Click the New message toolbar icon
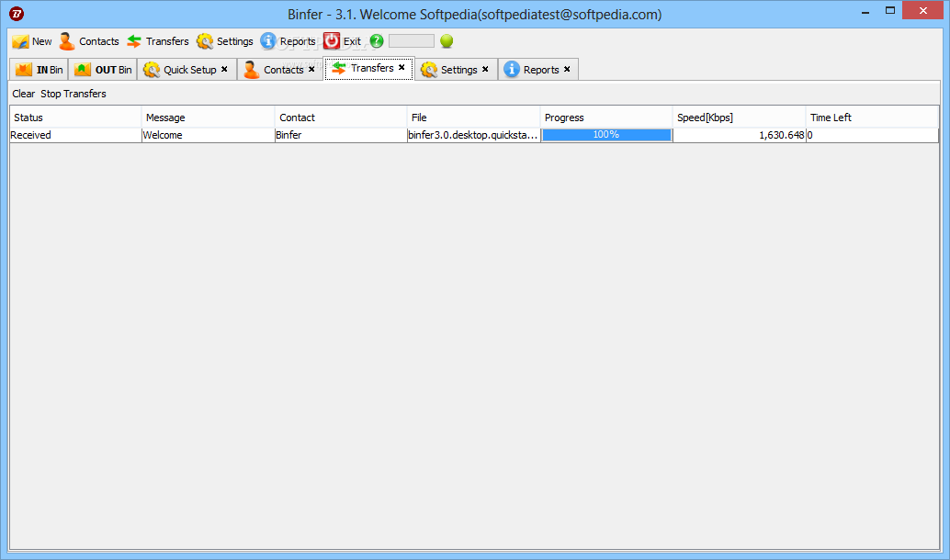The height and width of the screenshot is (560, 950). (x=20, y=41)
